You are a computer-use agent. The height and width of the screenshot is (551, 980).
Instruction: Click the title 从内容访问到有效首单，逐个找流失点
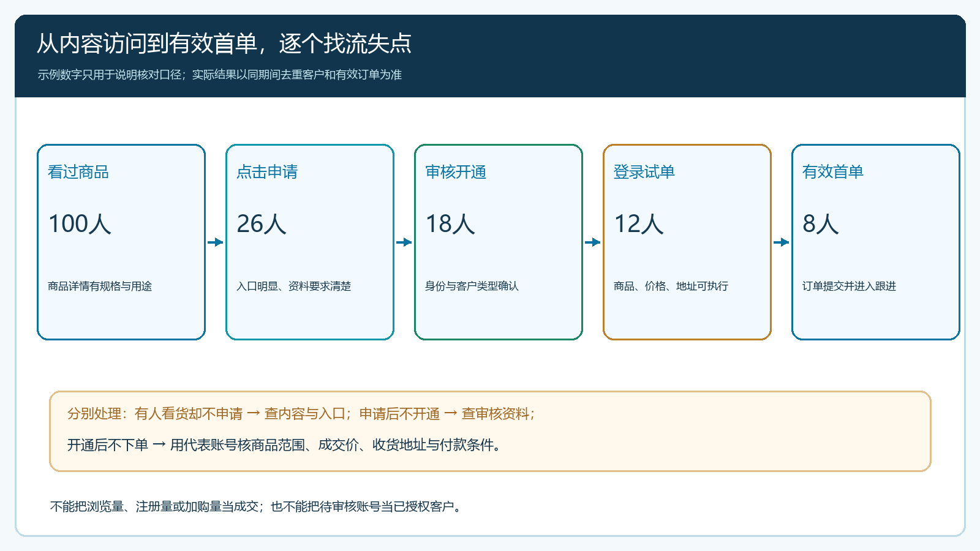click(224, 43)
